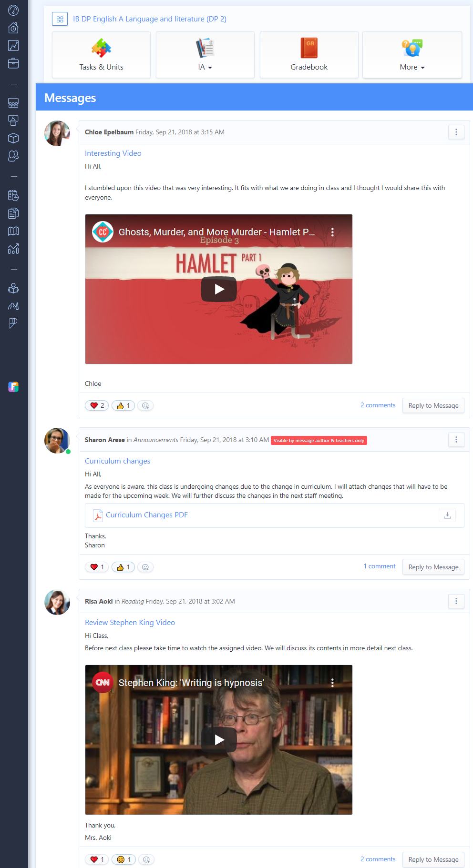Image resolution: width=473 pixels, height=868 pixels.
Task: Click the backpack icon in sidebar
Action: pos(13,28)
